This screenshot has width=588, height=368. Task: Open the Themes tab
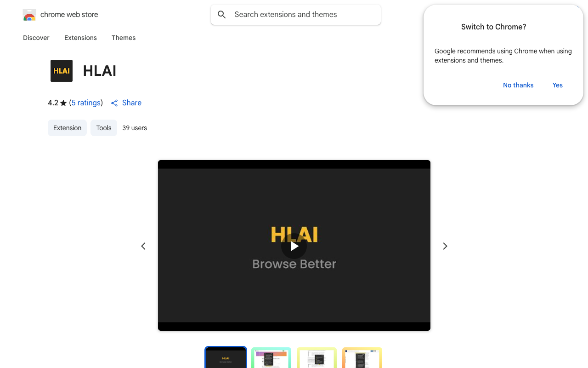[124, 38]
